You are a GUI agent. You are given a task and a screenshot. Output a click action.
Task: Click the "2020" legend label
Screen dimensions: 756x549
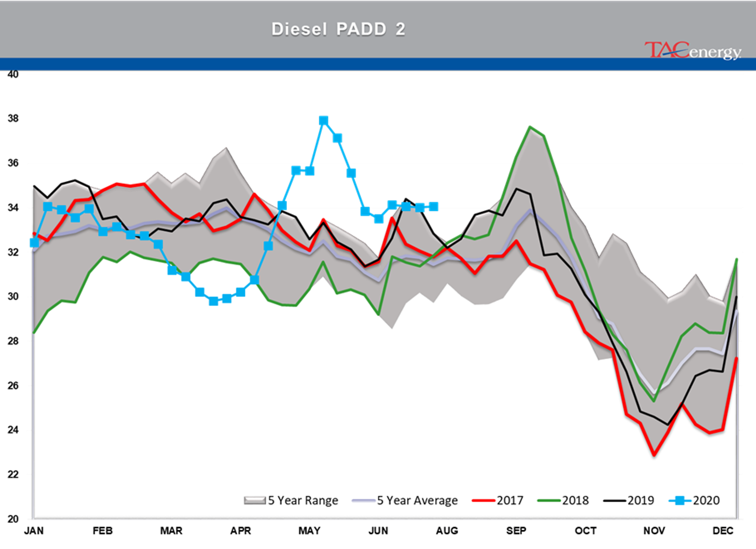[x=706, y=501]
